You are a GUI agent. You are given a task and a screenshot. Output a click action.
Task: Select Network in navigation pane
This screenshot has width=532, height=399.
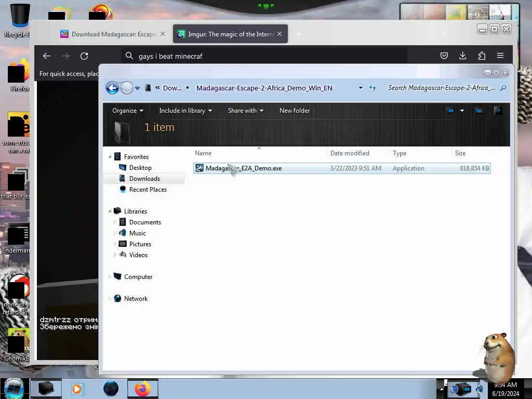136,299
